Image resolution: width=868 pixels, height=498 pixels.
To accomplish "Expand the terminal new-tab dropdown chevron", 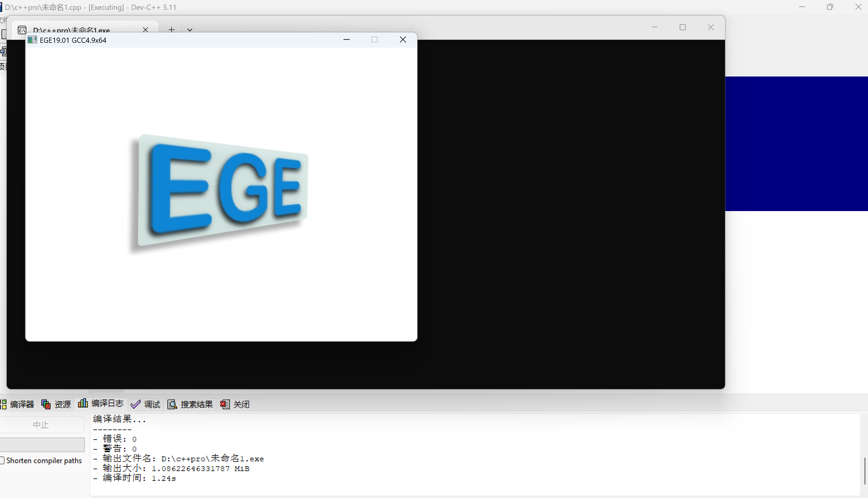I will (190, 30).
